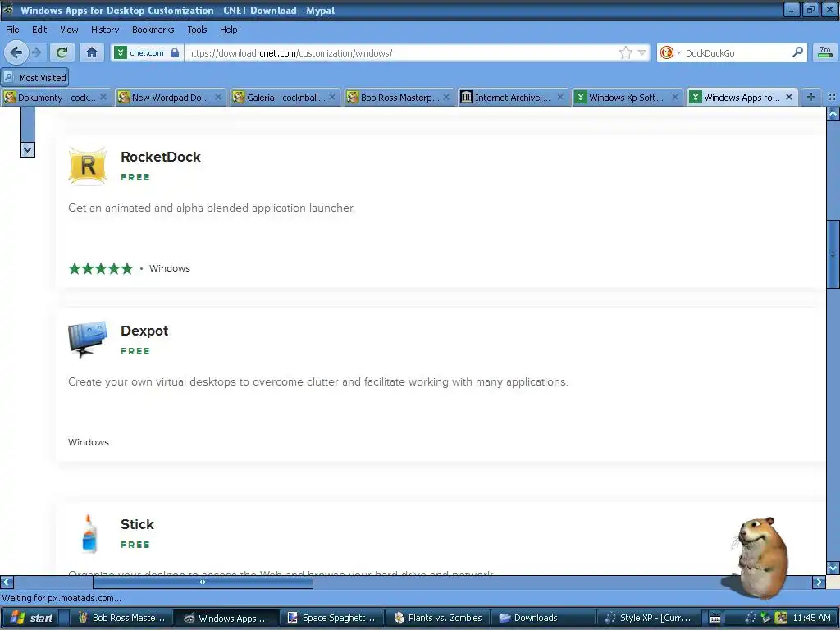Open the RocketDock title link
Viewport: 840px width, 630px height.
161,157
